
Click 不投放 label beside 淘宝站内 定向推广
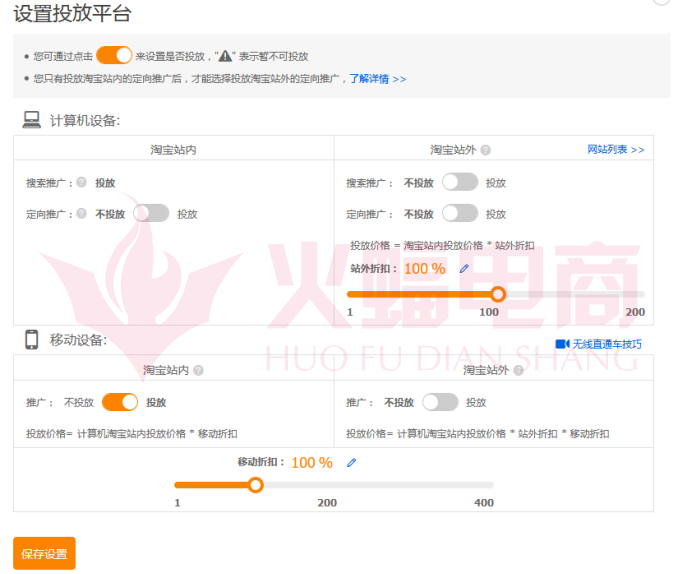tap(110, 214)
